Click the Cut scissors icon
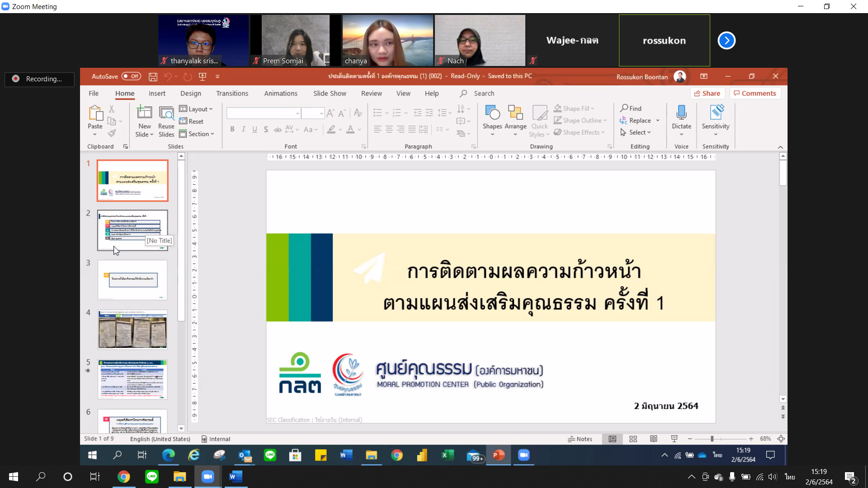 (x=112, y=109)
